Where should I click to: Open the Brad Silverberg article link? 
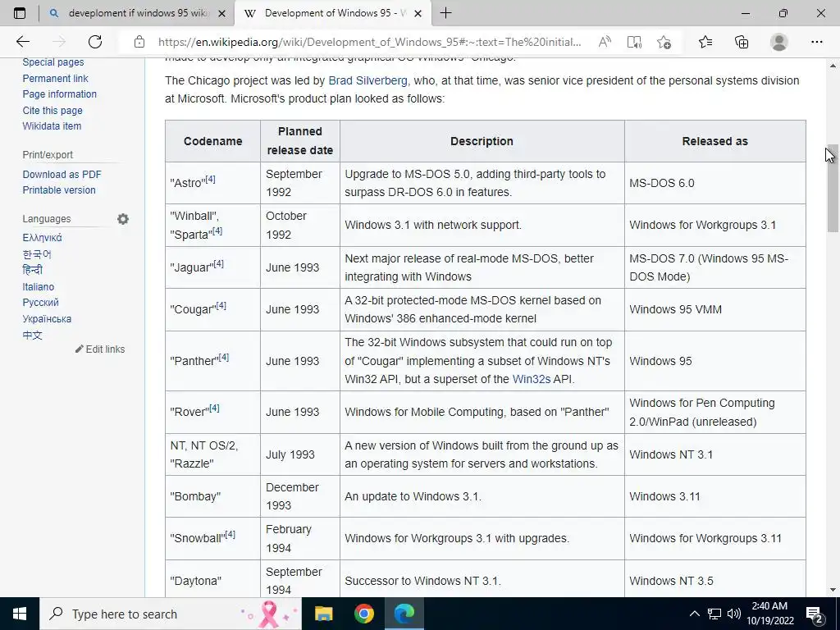[x=367, y=80]
